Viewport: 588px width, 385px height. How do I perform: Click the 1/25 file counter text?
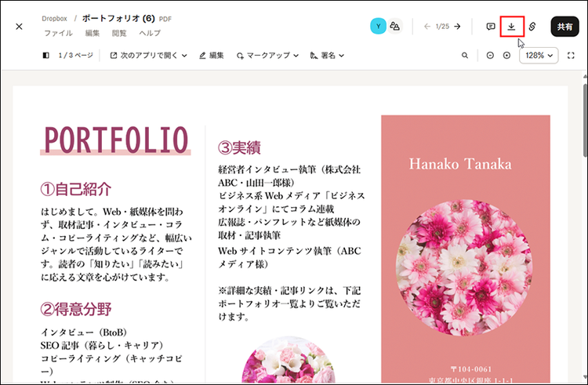[x=442, y=27]
